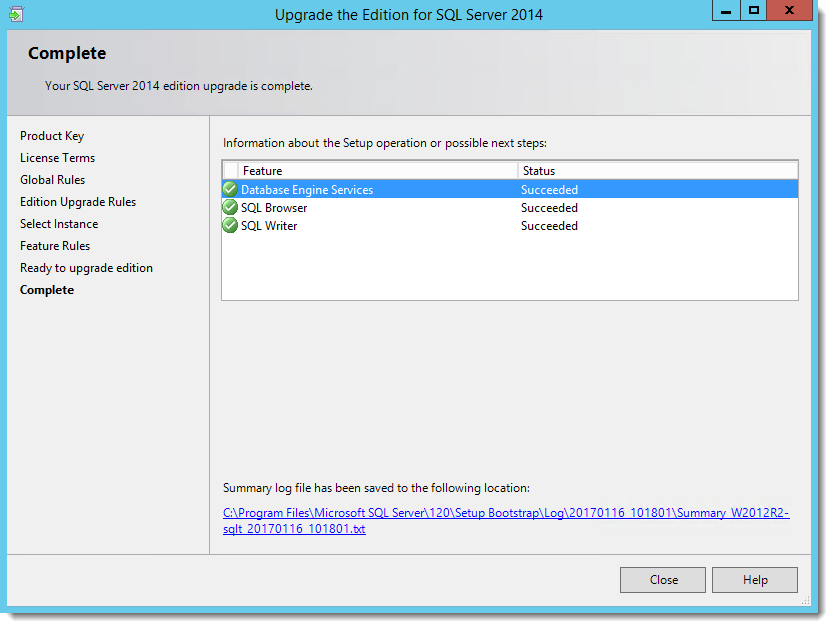The height and width of the screenshot is (628, 833).
Task: Select the Feature Rules step
Action: click(55, 246)
